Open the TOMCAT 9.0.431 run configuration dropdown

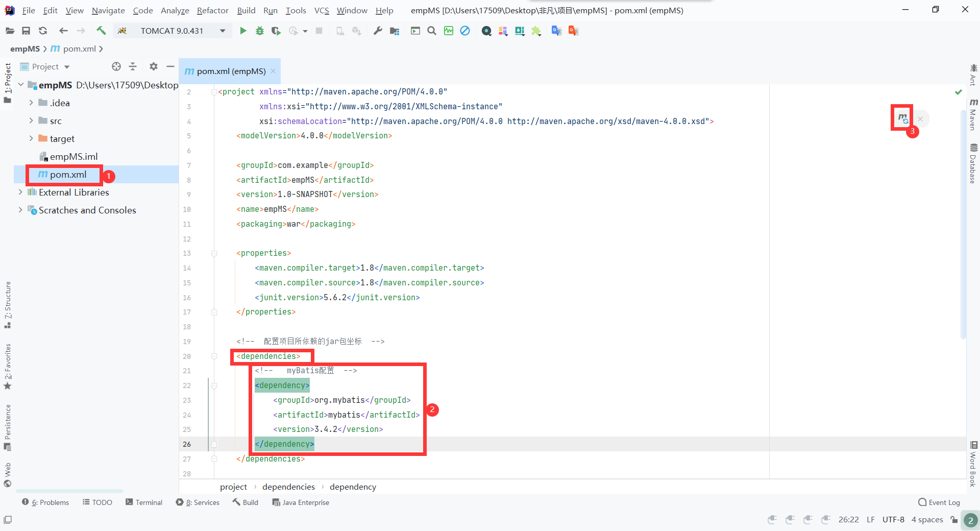point(172,31)
